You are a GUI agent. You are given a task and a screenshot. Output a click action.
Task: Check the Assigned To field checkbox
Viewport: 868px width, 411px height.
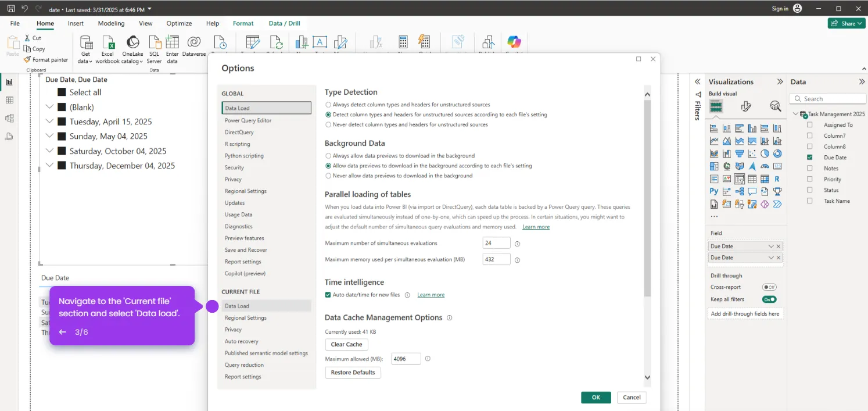[x=810, y=125]
